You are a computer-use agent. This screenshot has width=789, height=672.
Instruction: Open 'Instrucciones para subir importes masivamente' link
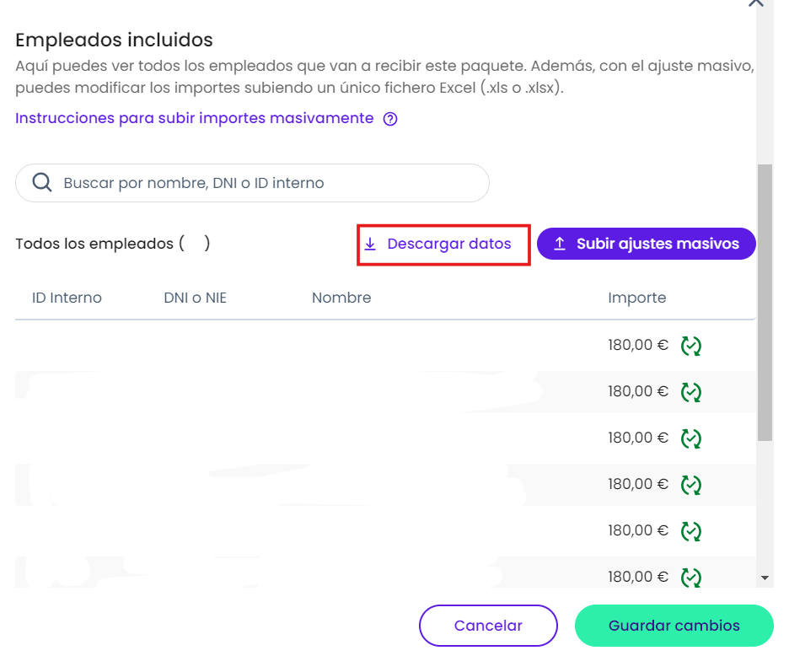coord(194,118)
